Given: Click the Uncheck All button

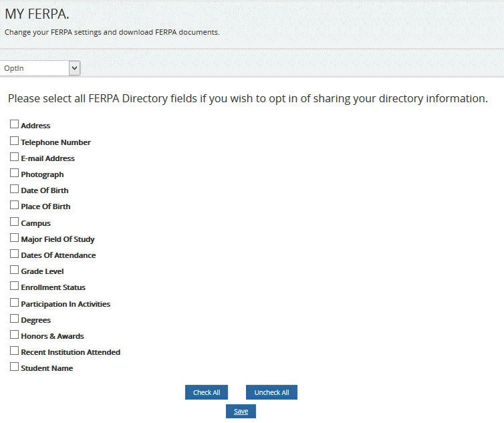Looking at the screenshot, I should [271, 392].
